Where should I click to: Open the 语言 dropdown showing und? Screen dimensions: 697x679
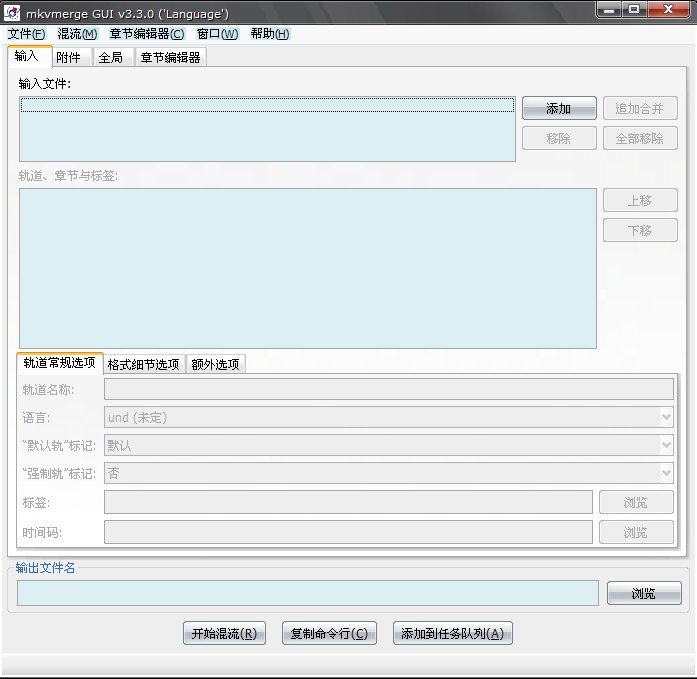point(389,417)
